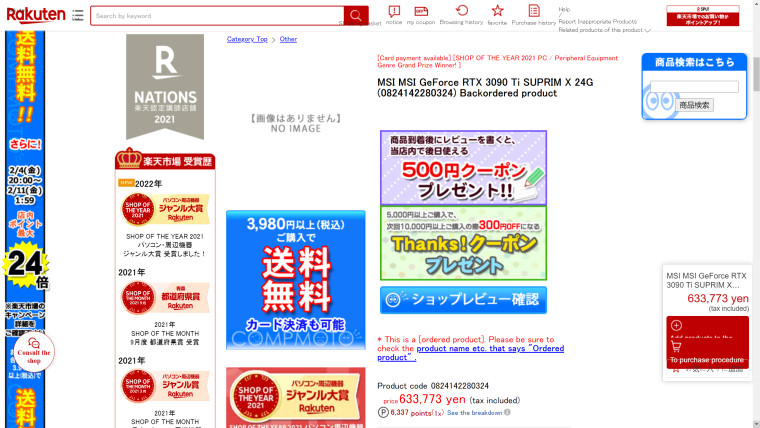Focus the Search by keyword field

[x=217, y=16]
